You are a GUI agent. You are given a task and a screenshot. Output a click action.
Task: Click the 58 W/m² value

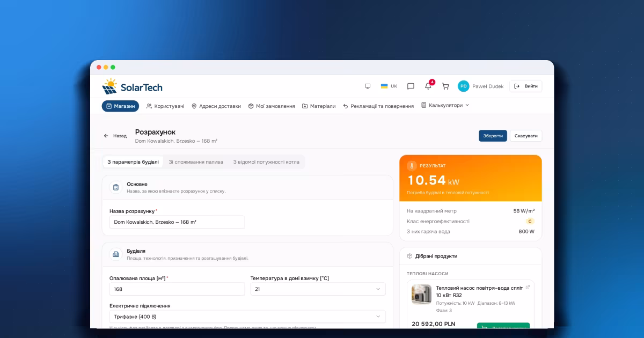pos(524,211)
